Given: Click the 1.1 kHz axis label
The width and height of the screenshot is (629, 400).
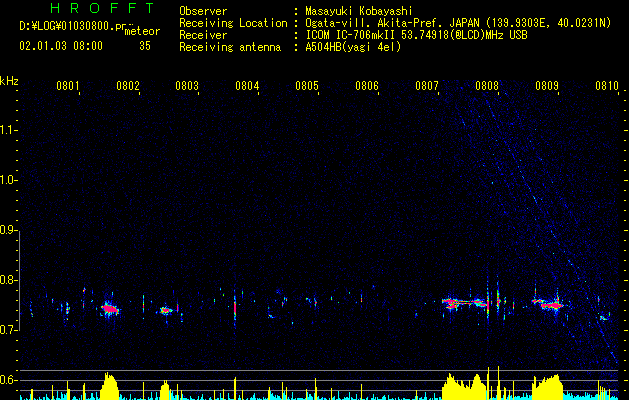Looking at the screenshot, I should pos(8,130).
